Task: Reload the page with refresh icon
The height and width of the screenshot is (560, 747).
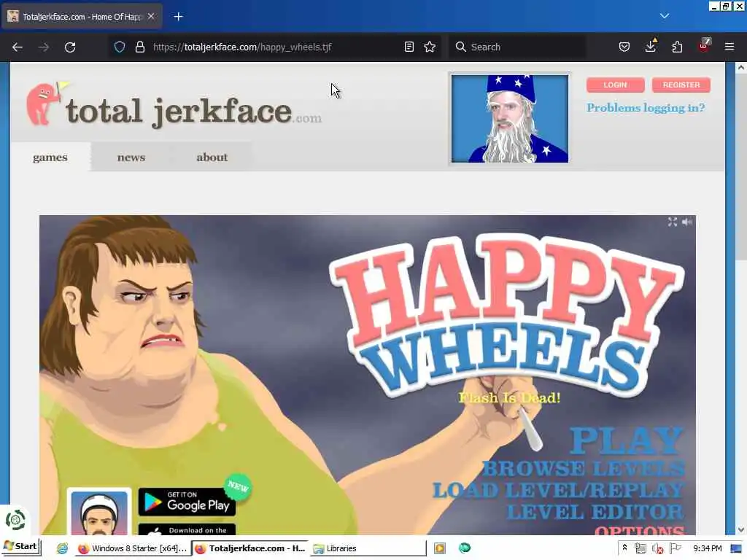Action: 70,47
